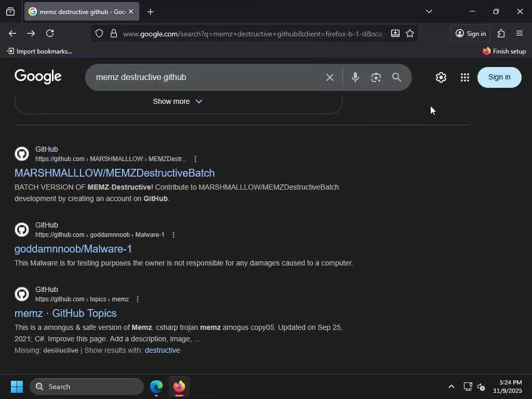Submit search with magnifier icon
Screen dimensions: 532x399
pyautogui.click(x=396, y=77)
